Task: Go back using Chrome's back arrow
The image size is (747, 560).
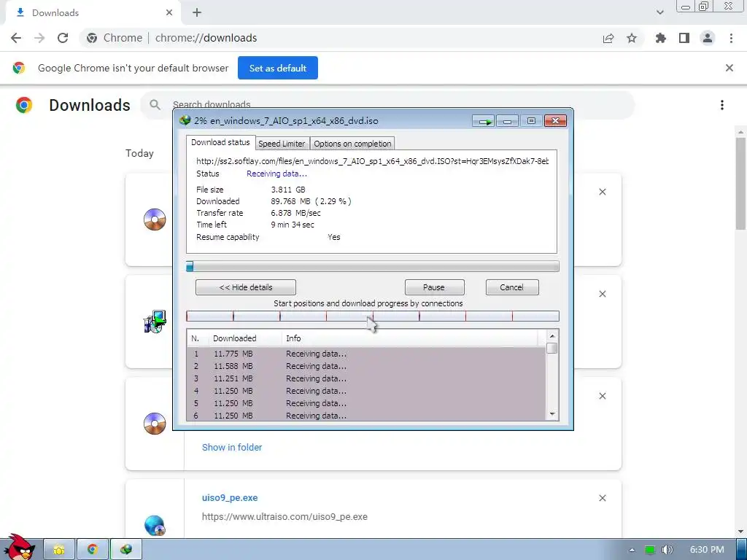Action: pyautogui.click(x=16, y=38)
